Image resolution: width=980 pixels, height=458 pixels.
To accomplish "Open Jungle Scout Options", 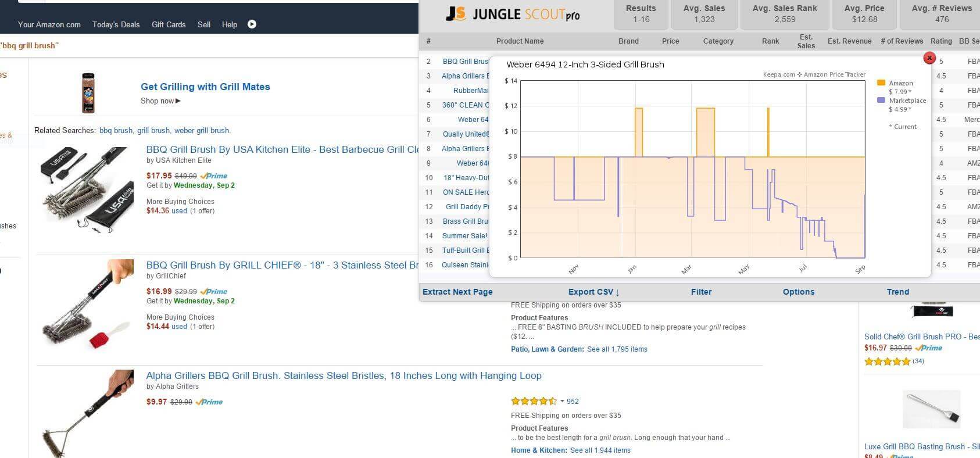I will coord(799,292).
